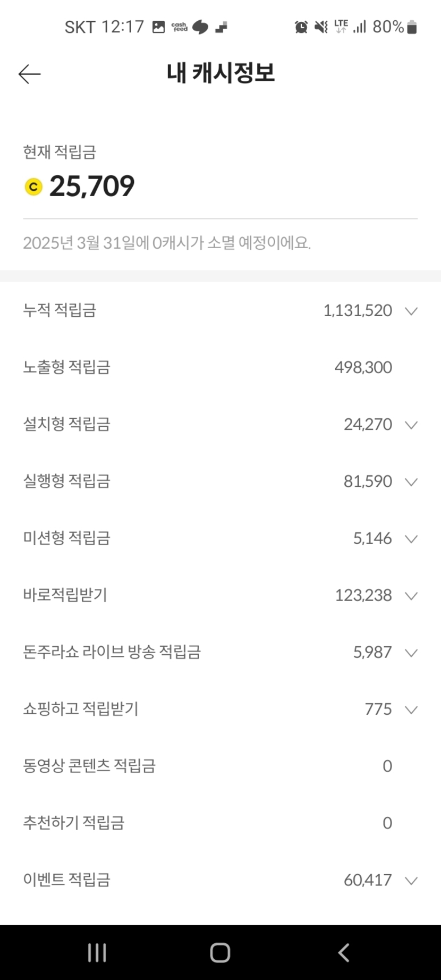Tap the 노출형 적립금 row label
The height and width of the screenshot is (980, 441).
coord(66,367)
